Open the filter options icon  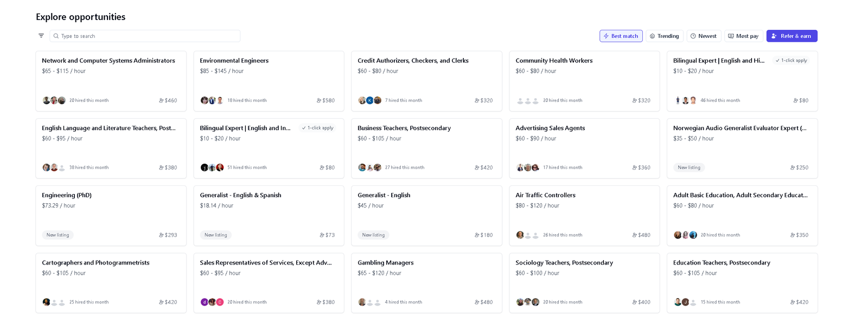41,36
